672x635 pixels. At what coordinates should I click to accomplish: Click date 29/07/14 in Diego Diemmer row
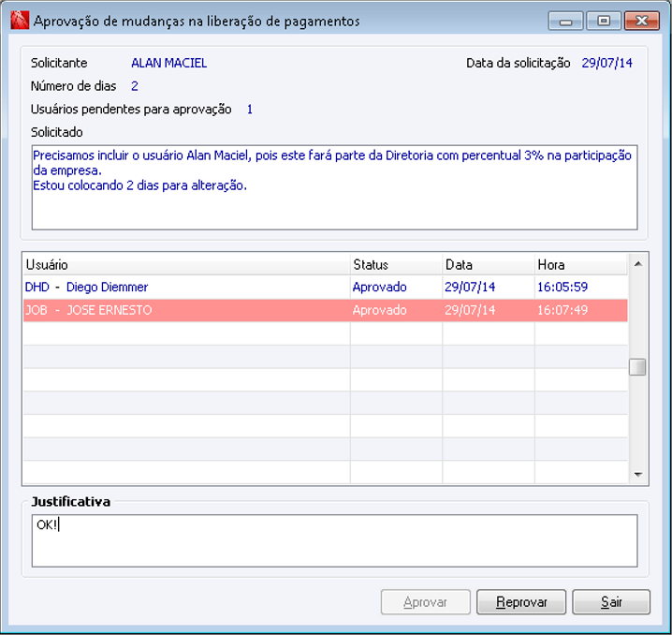[470, 287]
